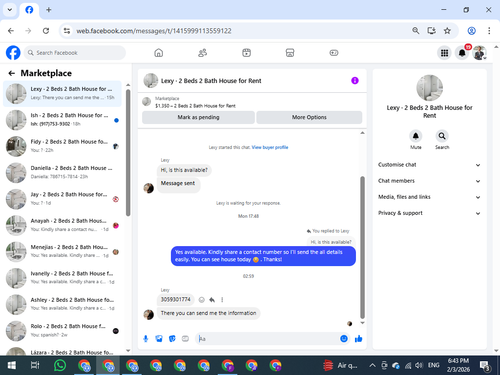500x375 pixels.
Task: Open Task View on taskbar
Action: (x=35, y=366)
